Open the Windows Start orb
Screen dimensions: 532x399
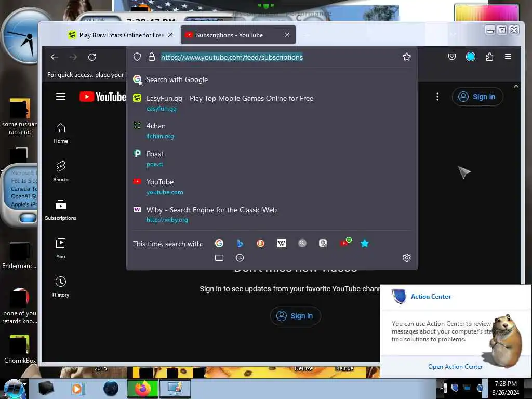pyautogui.click(x=14, y=389)
